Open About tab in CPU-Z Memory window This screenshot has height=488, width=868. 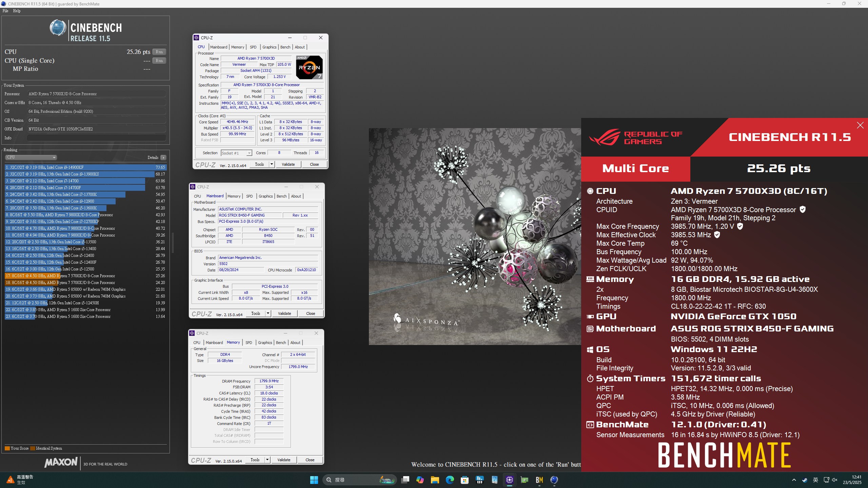295,343
